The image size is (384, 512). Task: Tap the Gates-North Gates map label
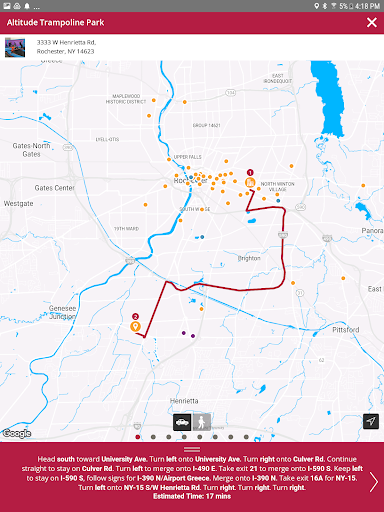pyautogui.click(x=31, y=150)
